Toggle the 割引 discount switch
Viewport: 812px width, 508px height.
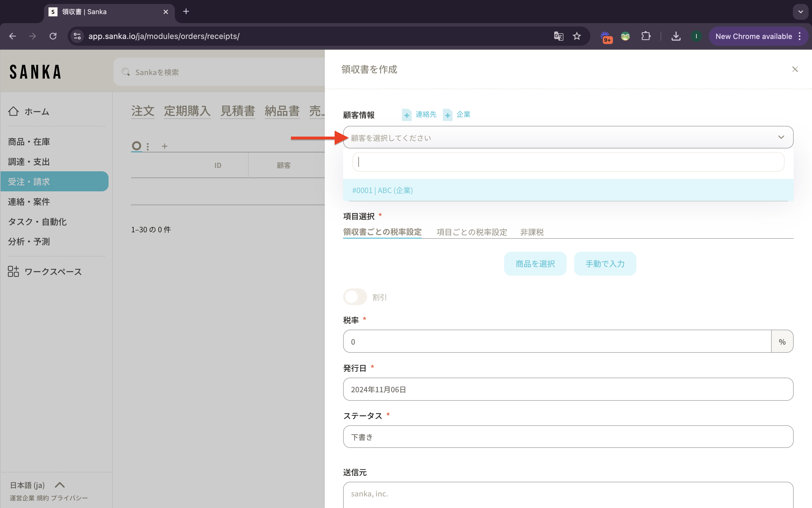[355, 297]
